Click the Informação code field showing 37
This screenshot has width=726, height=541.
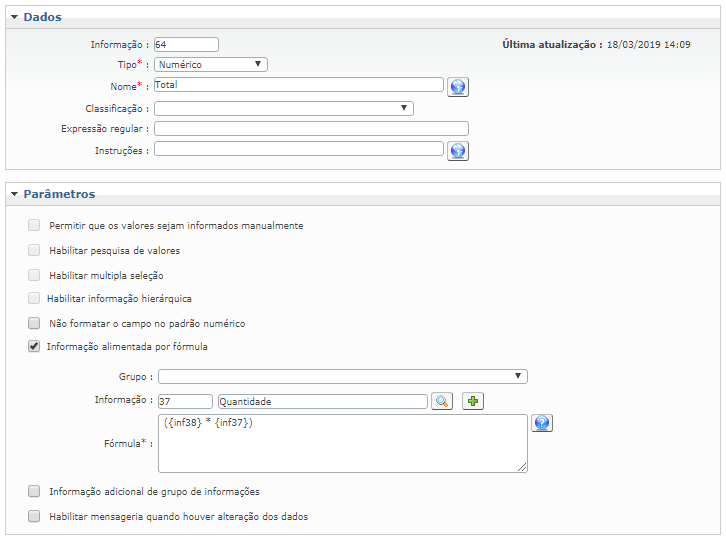[184, 401]
